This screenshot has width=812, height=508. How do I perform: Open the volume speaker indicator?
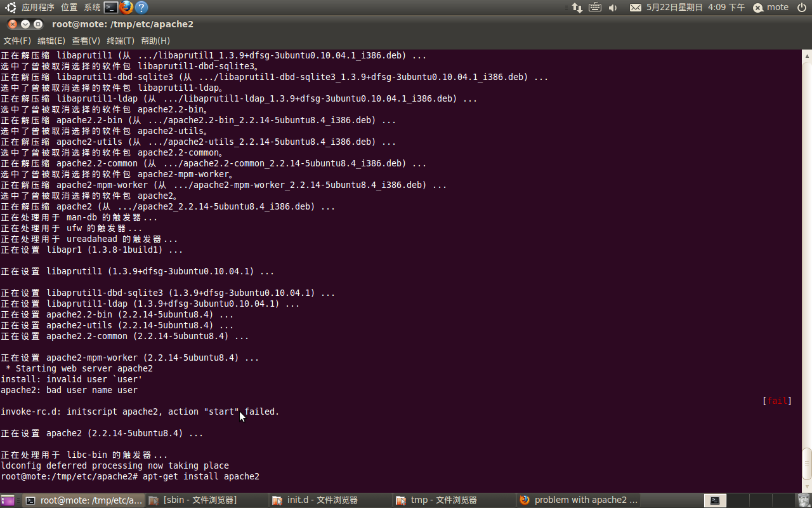point(613,8)
